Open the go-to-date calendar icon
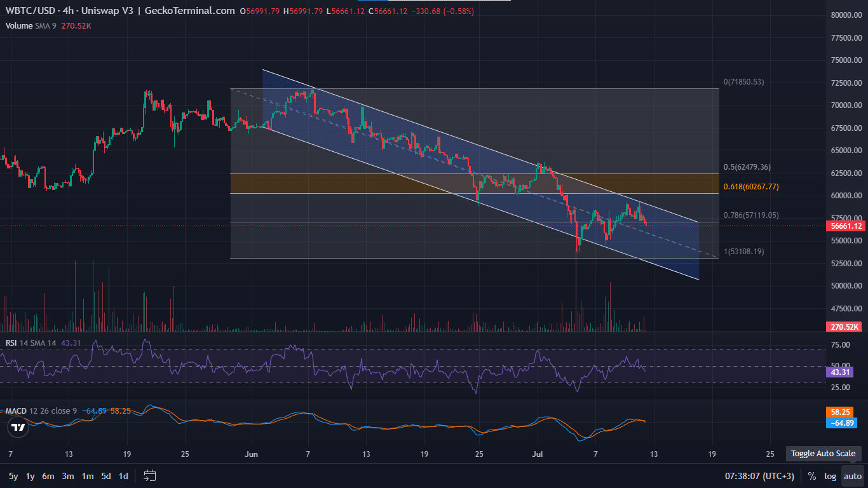 click(150, 475)
